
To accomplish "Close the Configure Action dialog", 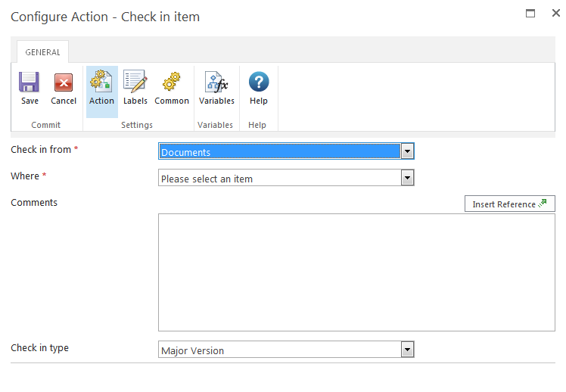I will pos(555,14).
